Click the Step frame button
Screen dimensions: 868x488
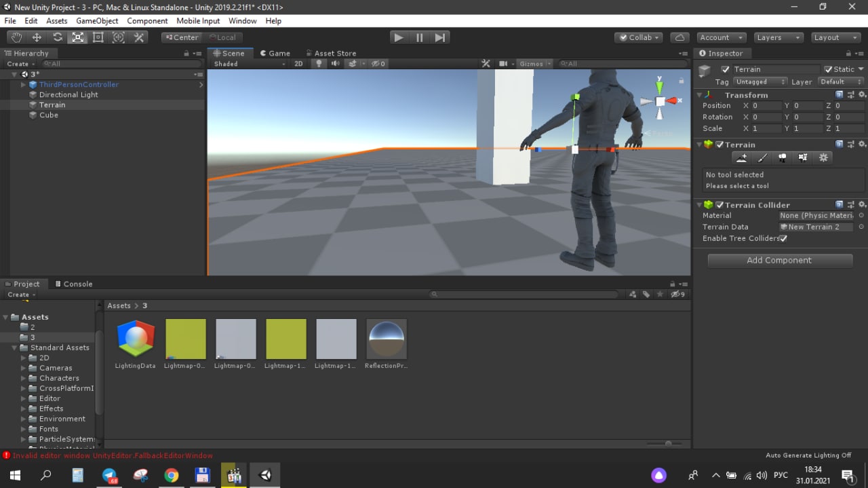440,37
